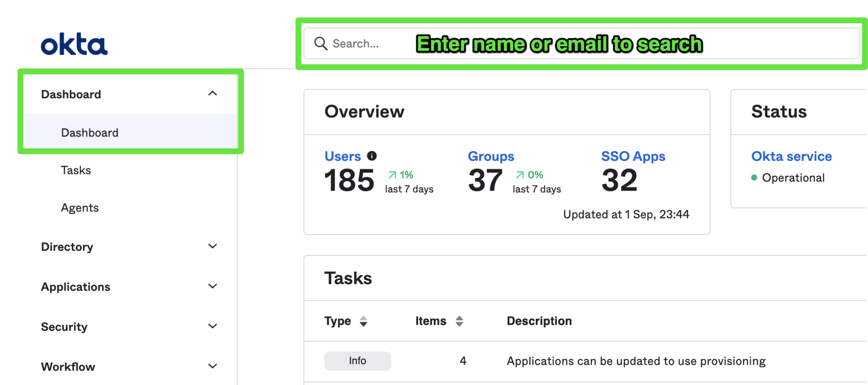Click the SSO apps count 32
Viewport: 868px width, 385px height.
point(619,180)
